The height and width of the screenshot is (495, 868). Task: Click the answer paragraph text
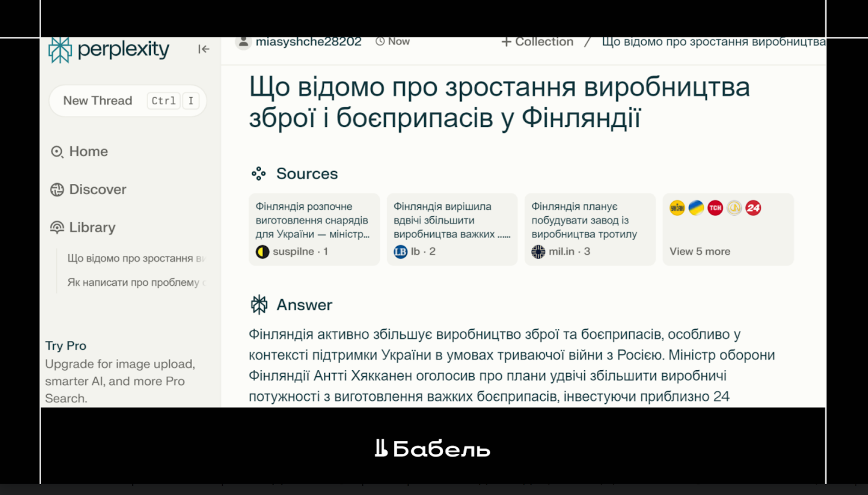[512, 365]
